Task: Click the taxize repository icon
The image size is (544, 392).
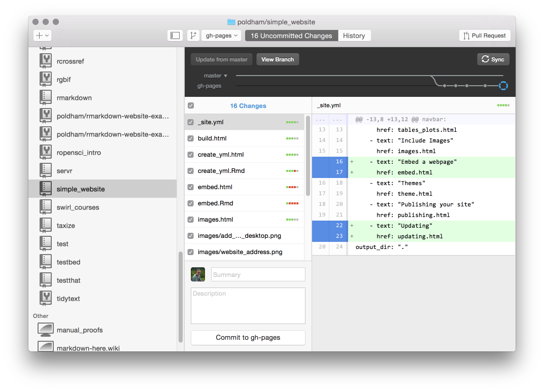Action: pos(46,226)
